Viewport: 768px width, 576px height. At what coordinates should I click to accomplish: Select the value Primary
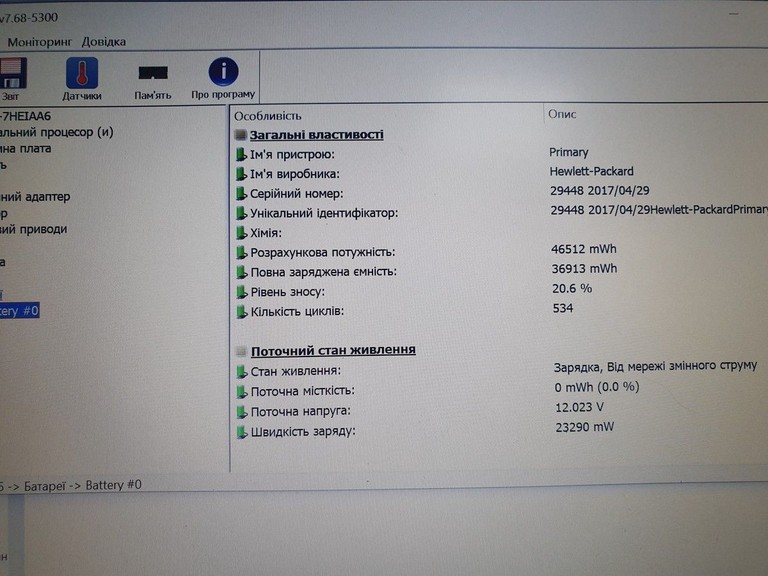(x=569, y=152)
